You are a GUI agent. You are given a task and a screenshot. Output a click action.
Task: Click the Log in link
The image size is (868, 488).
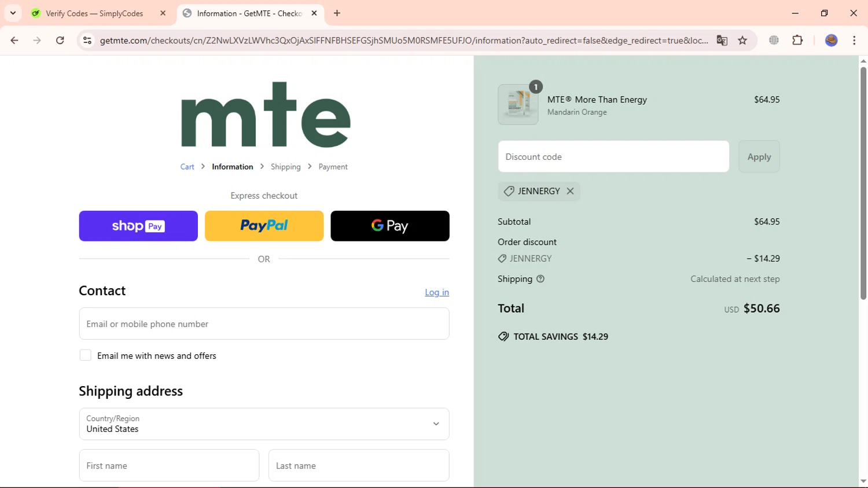pyautogui.click(x=437, y=292)
